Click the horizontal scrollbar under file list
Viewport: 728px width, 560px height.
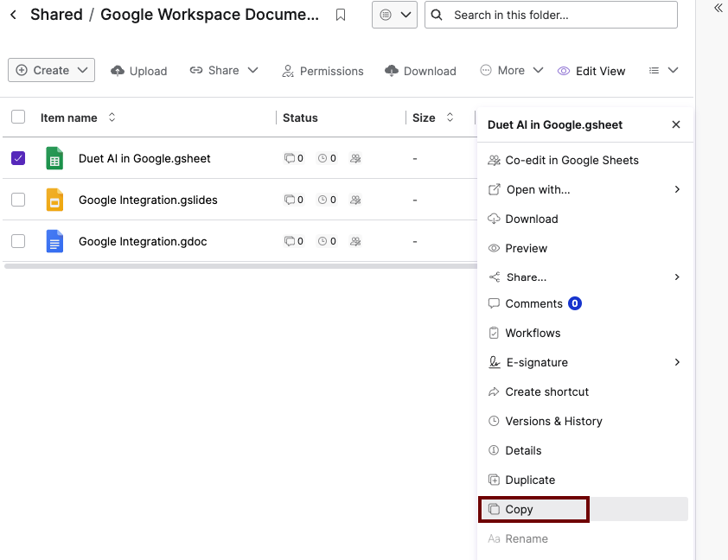240,266
